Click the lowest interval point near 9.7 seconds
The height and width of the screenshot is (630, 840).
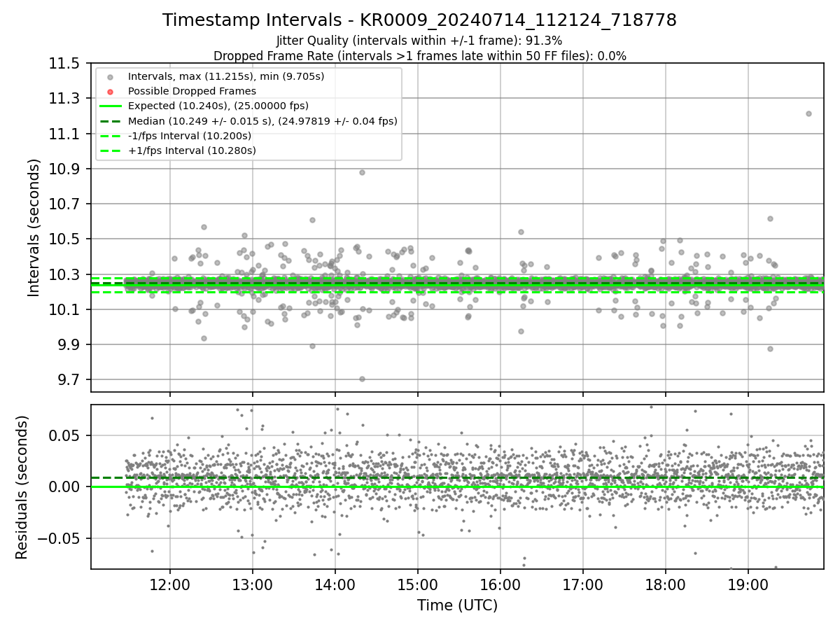click(x=362, y=379)
